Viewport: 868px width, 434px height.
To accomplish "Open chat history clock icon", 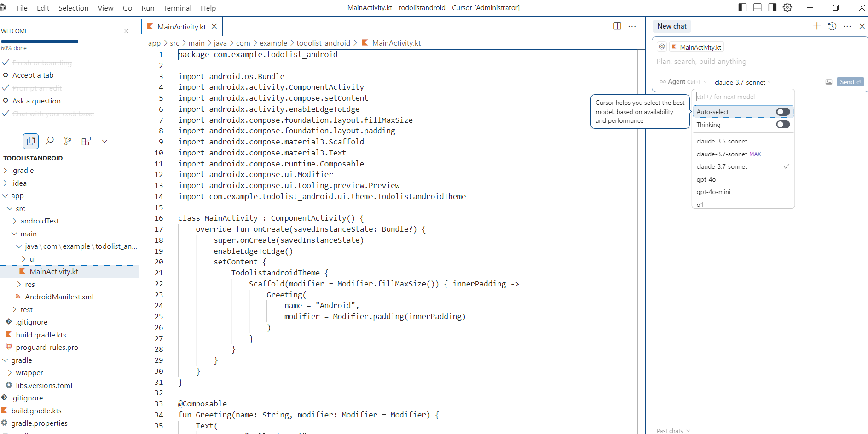I will click(832, 26).
